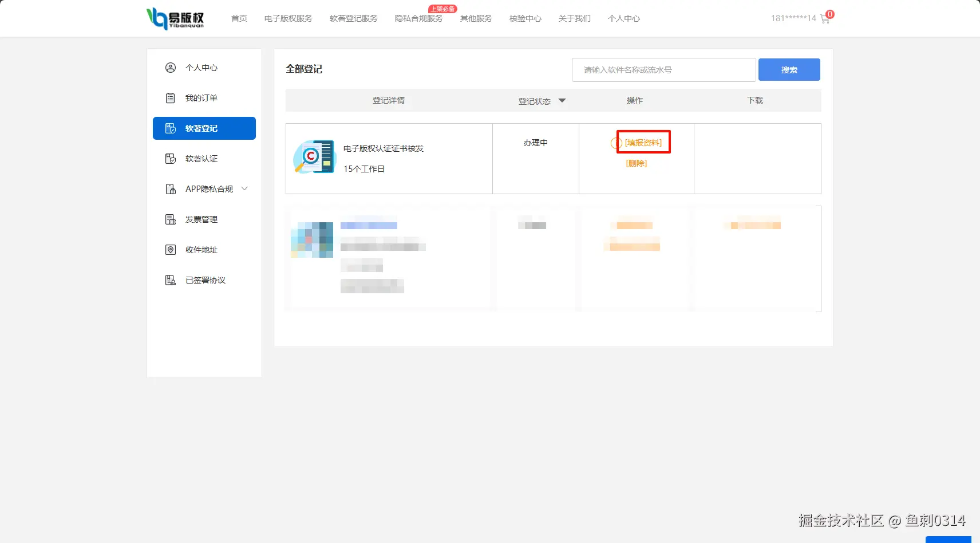This screenshot has height=543, width=980.
Task: Click the 15个工作日 text
Action: pyautogui.click(x=364, y=169)
